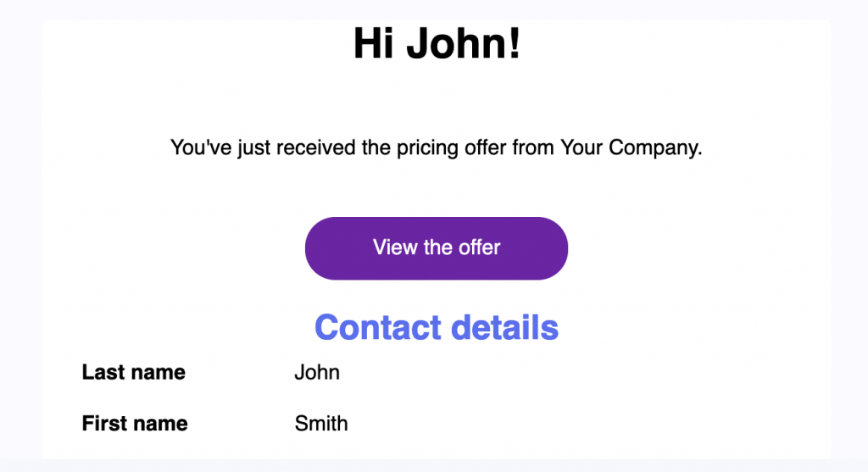This screenshot has height=472, width=868.
Task: Click the word from in the message
Action: click(532, 147)
